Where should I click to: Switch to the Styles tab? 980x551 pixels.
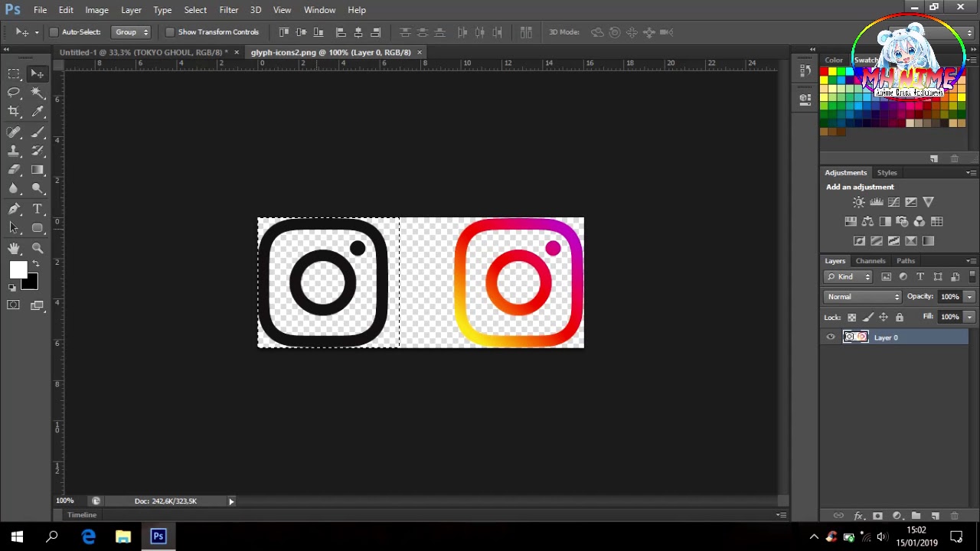pos(887,173)
